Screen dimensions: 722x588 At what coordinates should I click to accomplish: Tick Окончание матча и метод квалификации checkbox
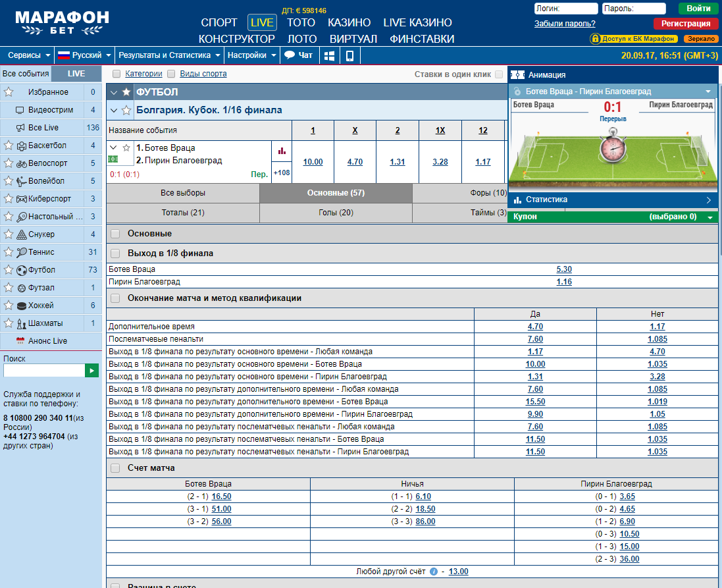click(x=116, y=298)
